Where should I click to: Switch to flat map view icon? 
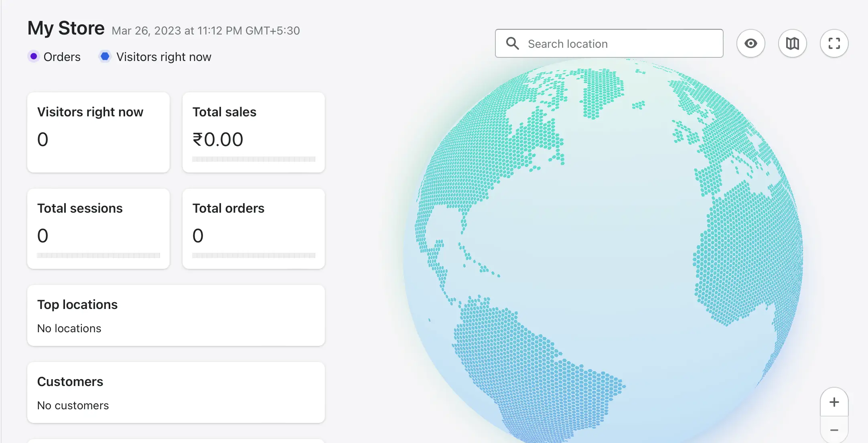pyautogui.click(x=792, y=43)
